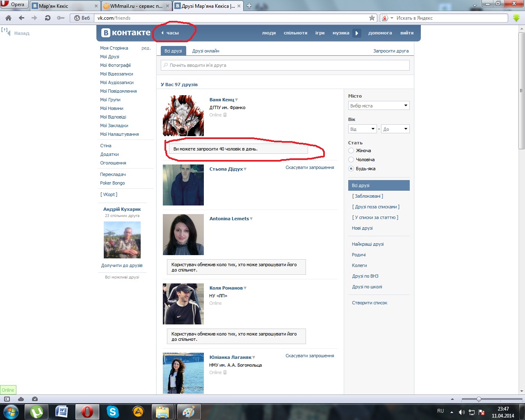Viewport: 525px width, 420px height.
Task: Toggle the Opera side panel icon in the status bar
Action: click(x=7, y=399)
